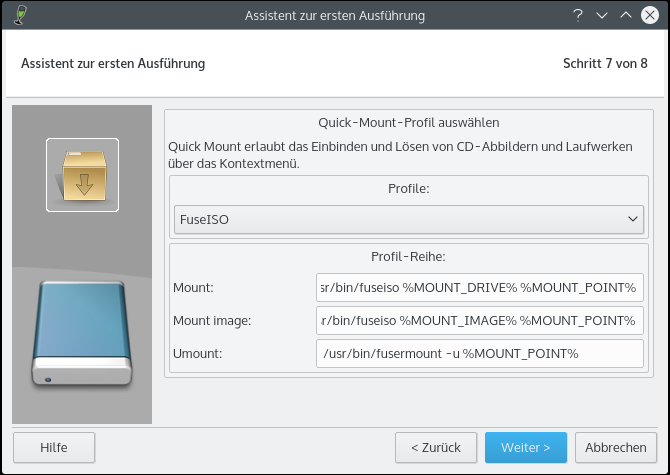This screenshot has width=670, height=475.
Task: Minimize the wizard window
Action: [x=602, y=15]
